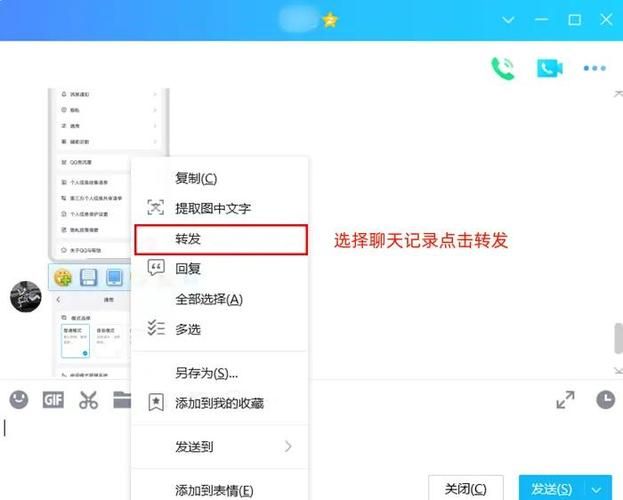Open the three-dot more options menu
The image size is (623, 500).
point(594,68)
